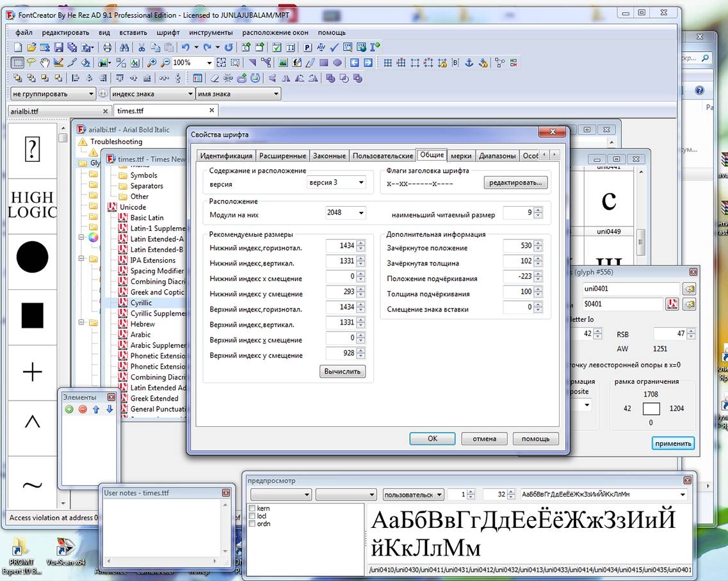Click the Толщина подчёркивания value field
The height and width of the screenshot is (581, 728).
[518, 291]
